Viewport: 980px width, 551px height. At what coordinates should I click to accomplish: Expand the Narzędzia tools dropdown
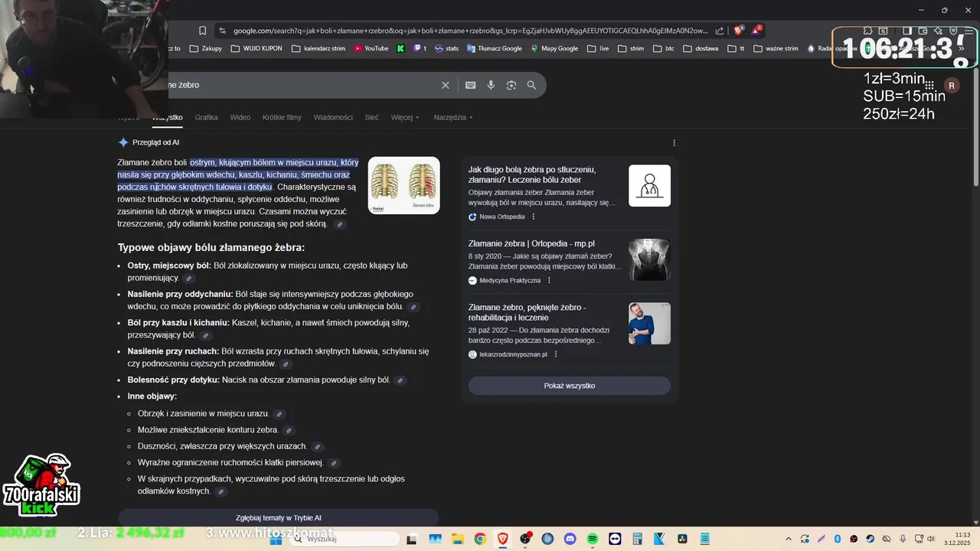point(453,117)
